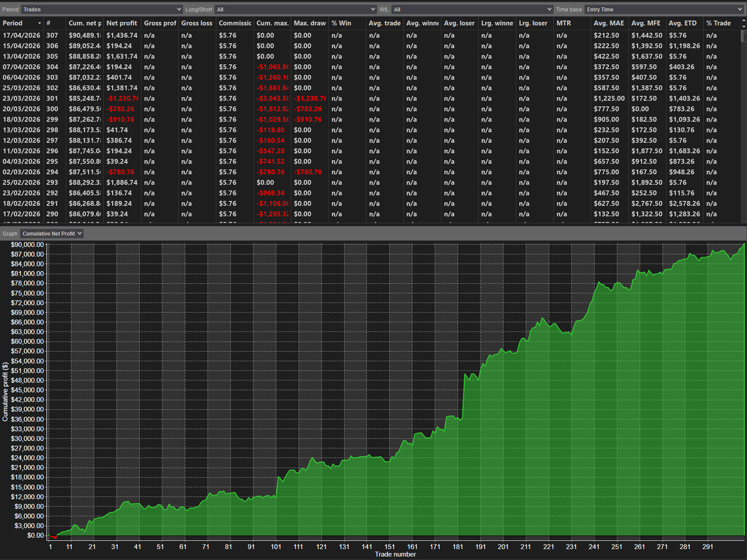This screenshot has width=747, height=560.
Task: Select the row dated 13/04/2026
Action: [370, 57]
